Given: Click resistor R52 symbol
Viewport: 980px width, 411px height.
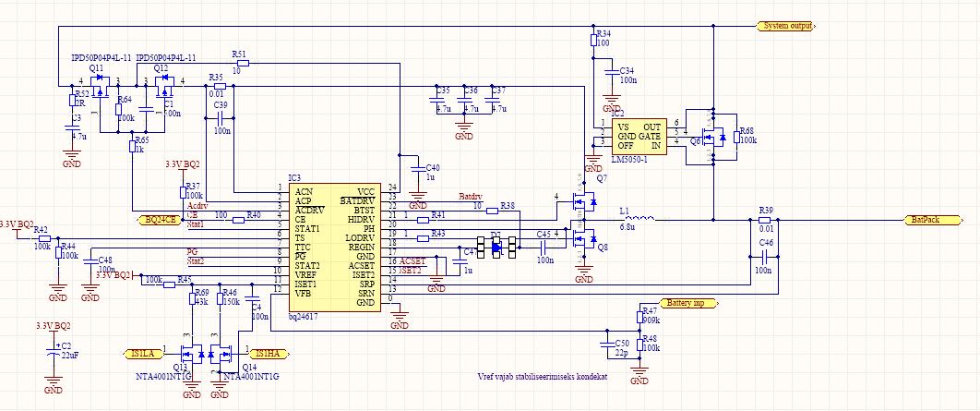Looking at the screenshot, I should coord(72,100).
